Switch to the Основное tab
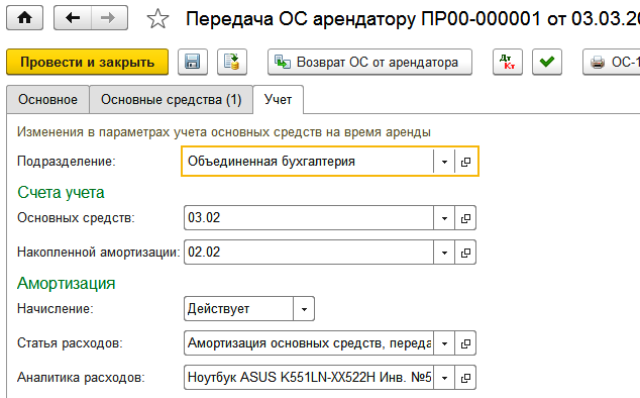This screenshot has height=398, width=640. point(48,99)
